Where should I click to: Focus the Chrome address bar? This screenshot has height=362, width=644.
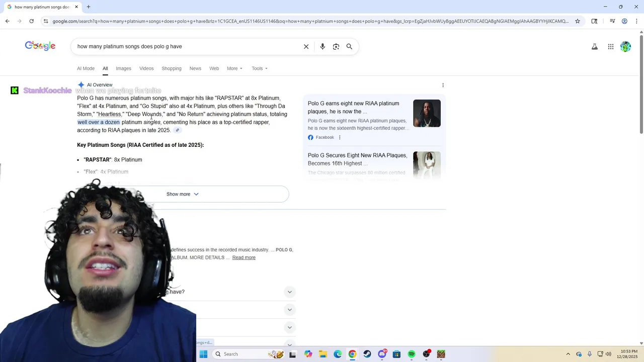point(309,21)
